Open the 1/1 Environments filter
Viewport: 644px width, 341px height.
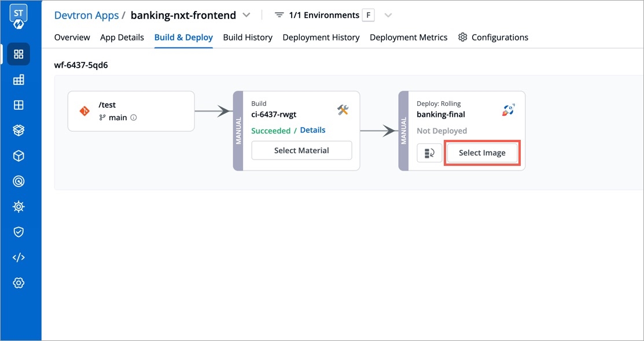pos(317,15)
